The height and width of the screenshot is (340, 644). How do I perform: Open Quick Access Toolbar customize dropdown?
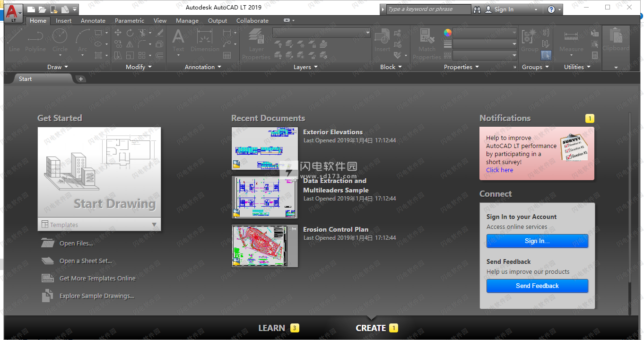tap(75, 9)
